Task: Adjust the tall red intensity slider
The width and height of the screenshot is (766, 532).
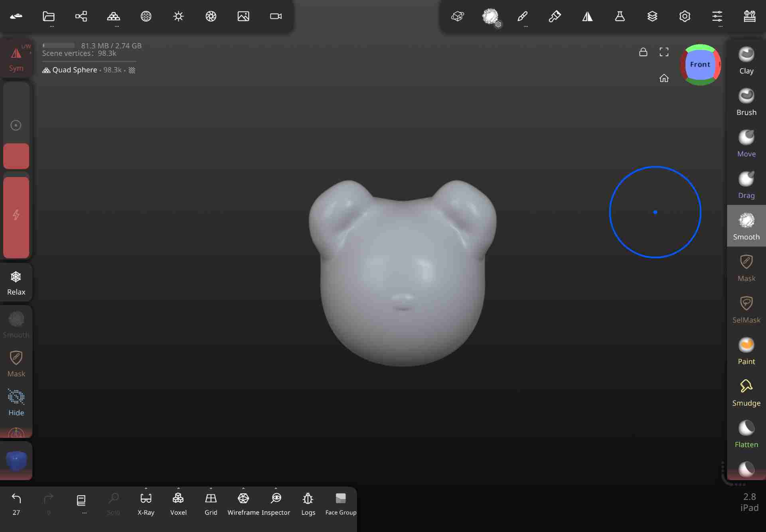Action: pos(16,217)
